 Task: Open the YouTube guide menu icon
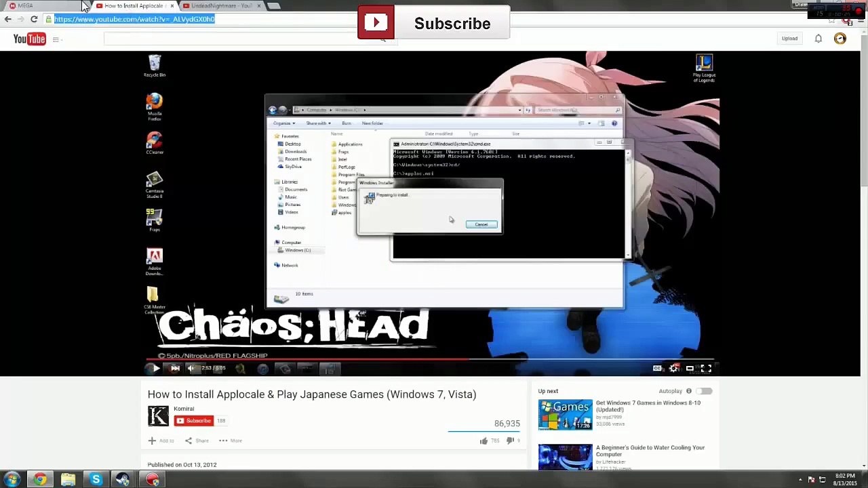click(x=56, y=39)
